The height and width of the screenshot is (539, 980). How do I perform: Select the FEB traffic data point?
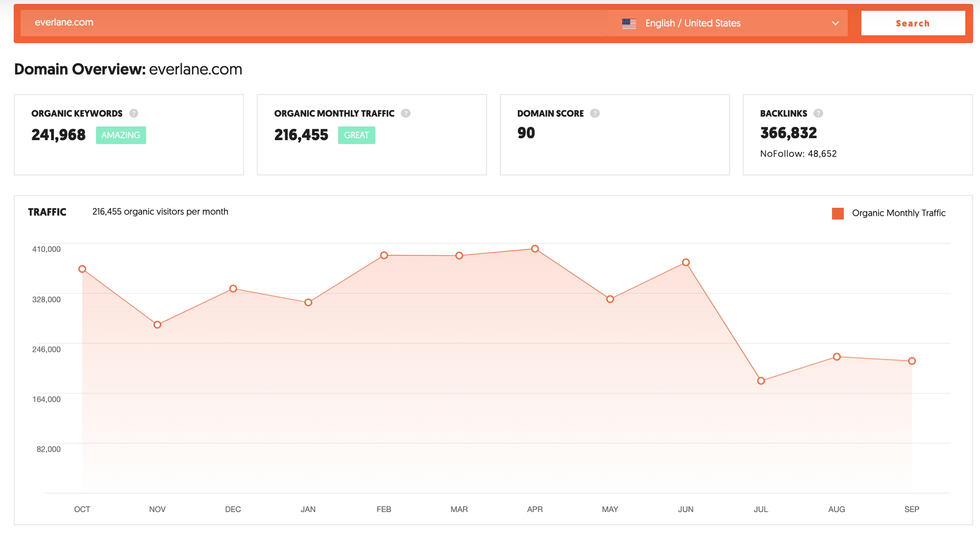click(384, 255)
